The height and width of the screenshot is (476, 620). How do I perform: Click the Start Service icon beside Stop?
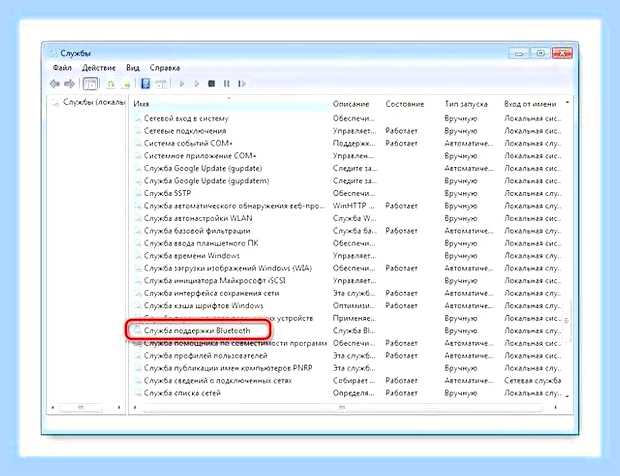[197, 84]
